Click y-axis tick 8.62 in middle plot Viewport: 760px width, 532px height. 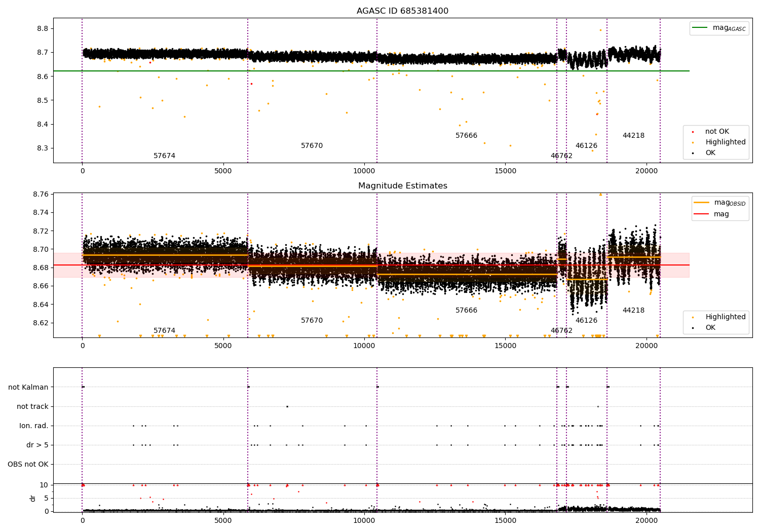[41, 323]
